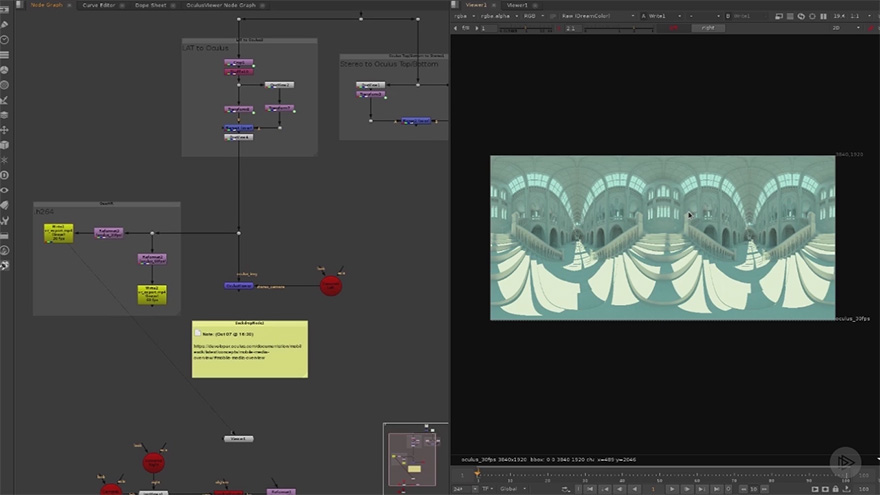Step forward one frame
This screenshot has height=495, width=880.
click(x=686, y=489)
